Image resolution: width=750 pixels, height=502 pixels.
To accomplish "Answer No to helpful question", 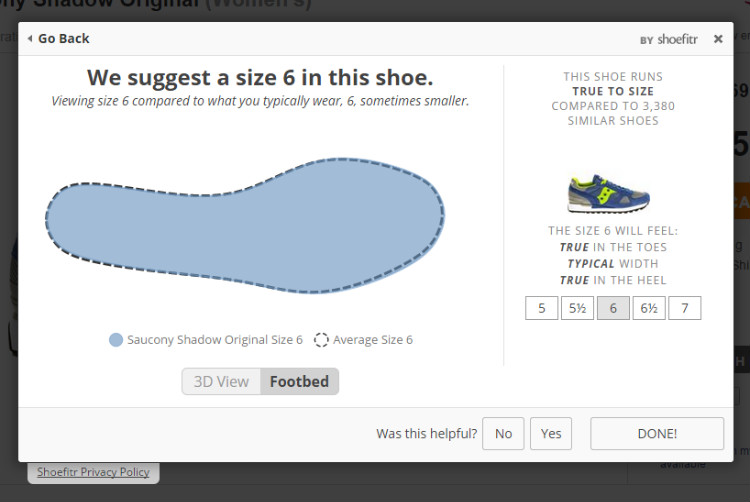I will tap(503, 434).
